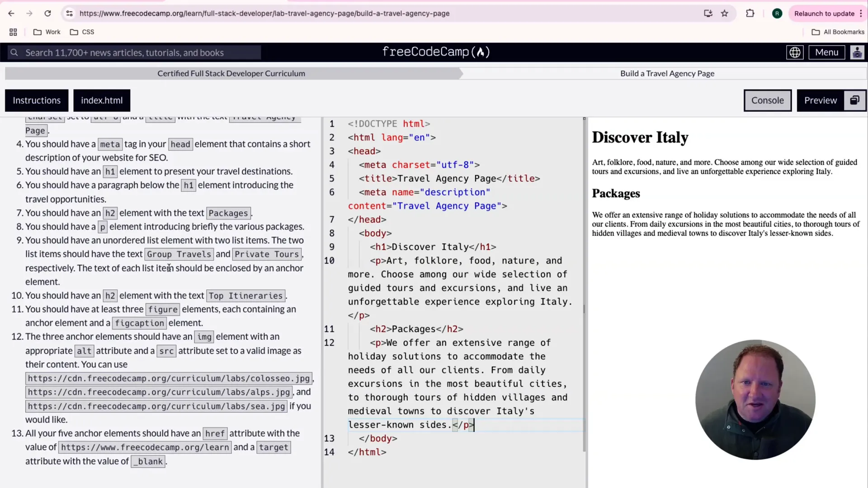Click code editor line 9 with h1 Discover Italy

coord(433,247)
